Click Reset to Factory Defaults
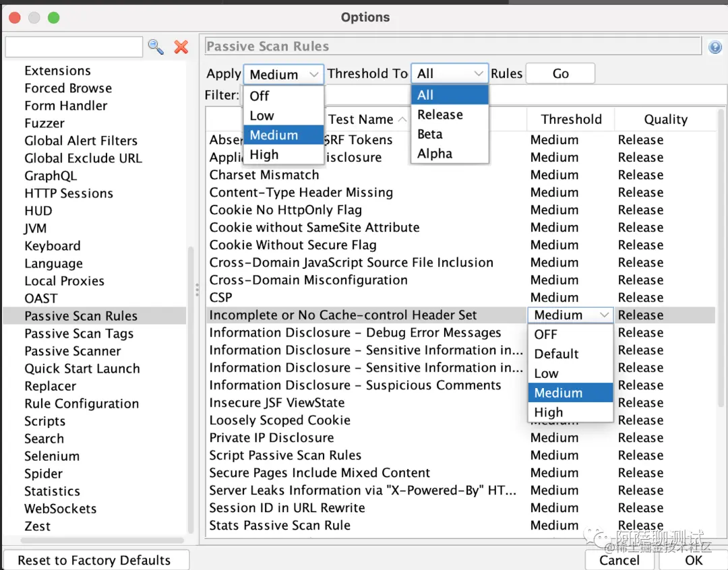This screenshot has width=728, height=570. point(96,561)
